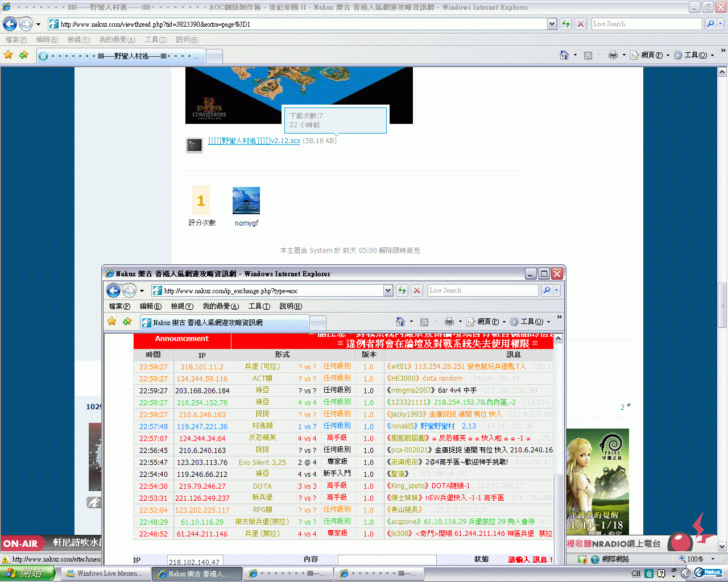This screenshot has height=582, width=728.
Task: Click Back arrow in Nakuz popup window
Action: click(114, 291)
